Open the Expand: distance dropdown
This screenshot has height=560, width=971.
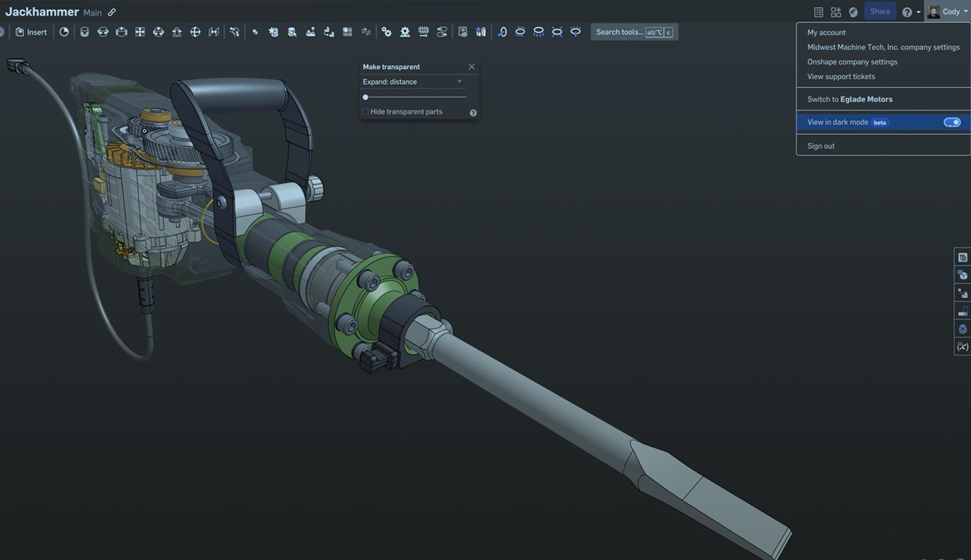(x=413, y=82)
